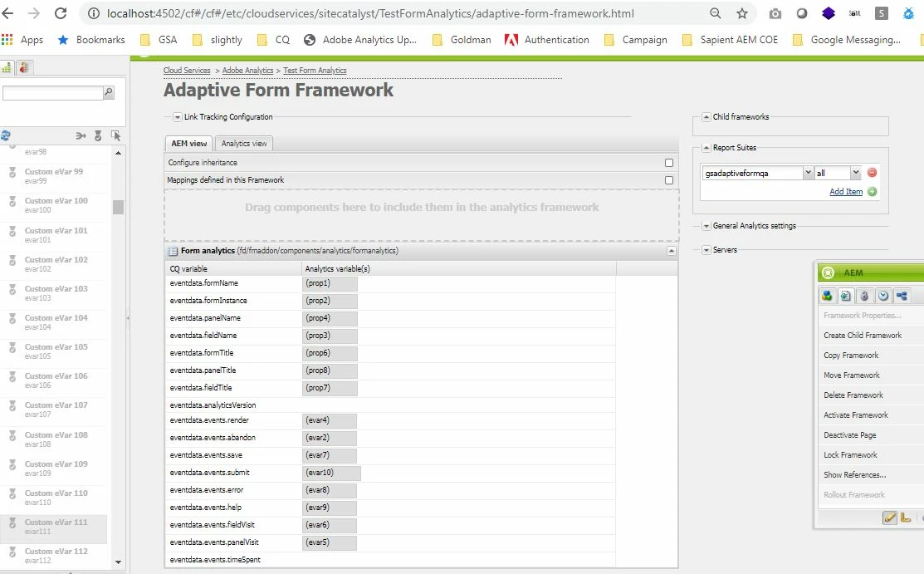The image size is (924, 574).
Task: Click the cursor pointer filter icon in sidebar
Action: click(x=115, y=135)
